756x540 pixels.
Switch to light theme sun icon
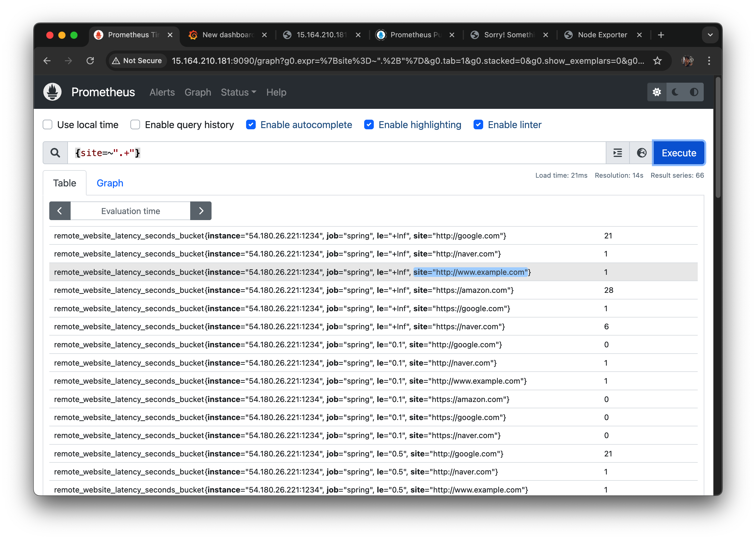(657, 92)
